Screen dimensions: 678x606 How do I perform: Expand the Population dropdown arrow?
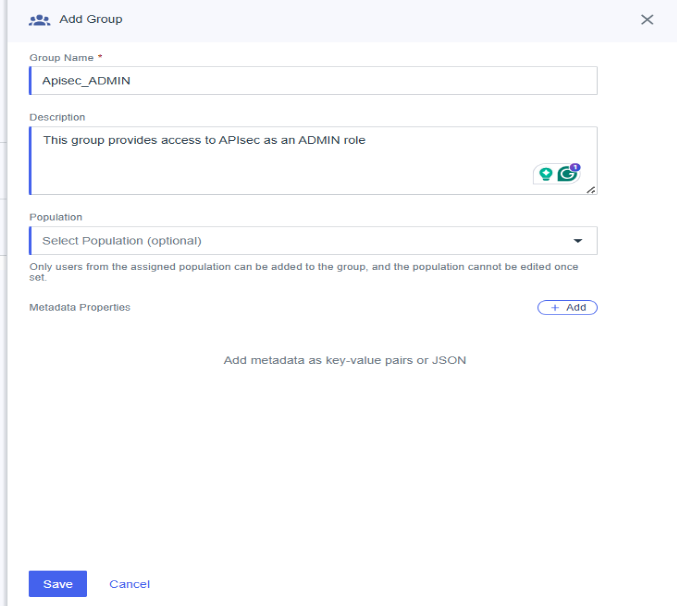(577, 241)
